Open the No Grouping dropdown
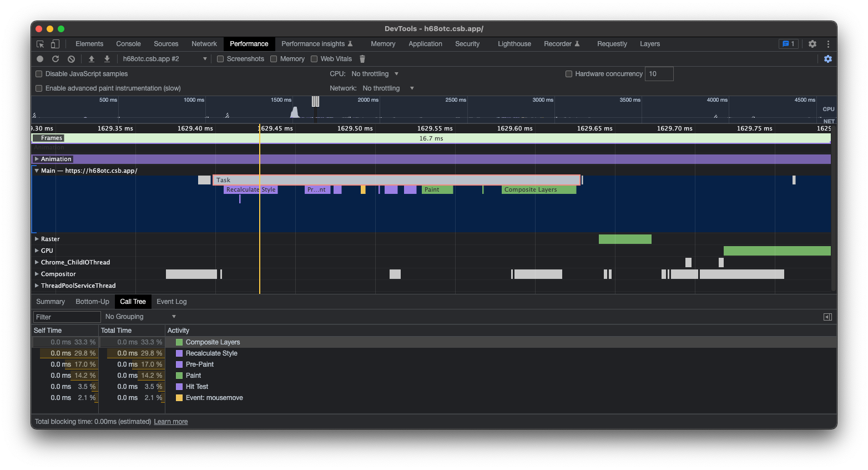The height and width of the screenshot is (470, 868). [x=139, y=316]
